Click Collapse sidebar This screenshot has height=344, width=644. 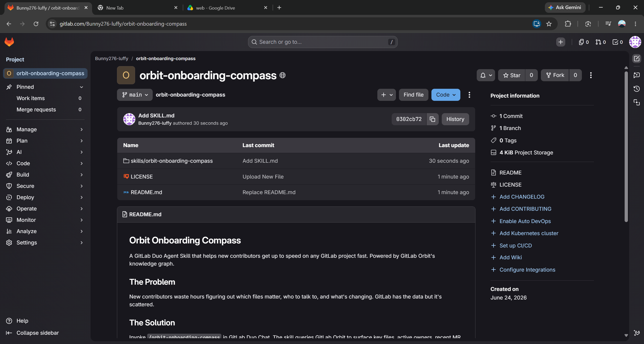tap(32, 333)
